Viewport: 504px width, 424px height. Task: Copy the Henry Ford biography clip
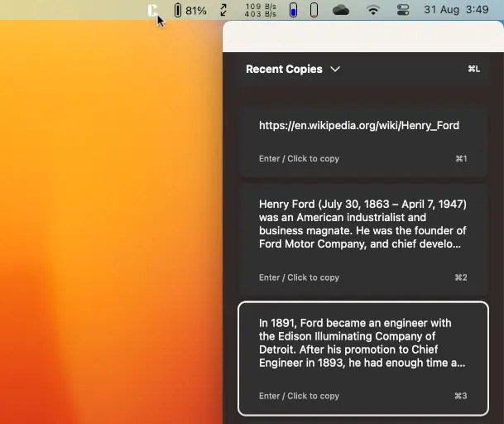363,239
